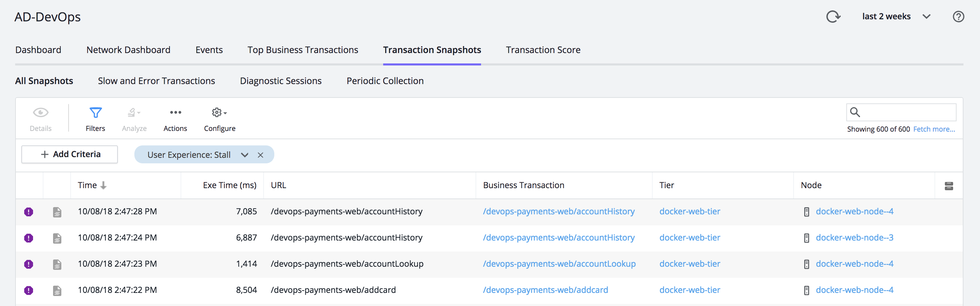Open snapshot document icon for 2:47:23 PM row
This screenshot has height=306, width=980.
[57, 265]
